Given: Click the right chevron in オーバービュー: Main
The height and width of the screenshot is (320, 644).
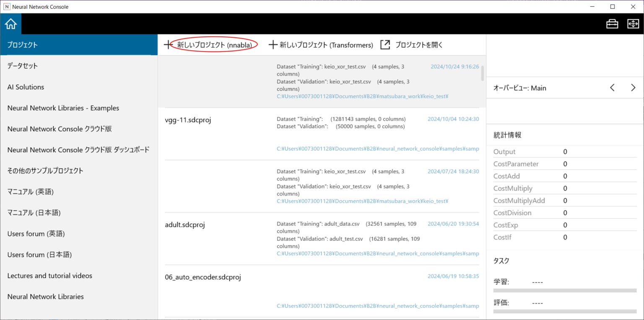Looking at the screenshot, I should [633, 88].
